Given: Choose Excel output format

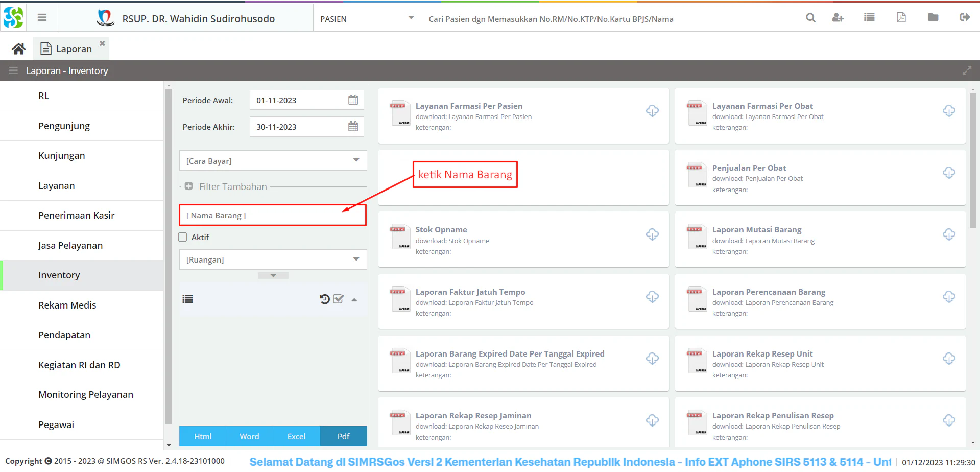Looking at the screenshot, I should (x=296, y=436).
